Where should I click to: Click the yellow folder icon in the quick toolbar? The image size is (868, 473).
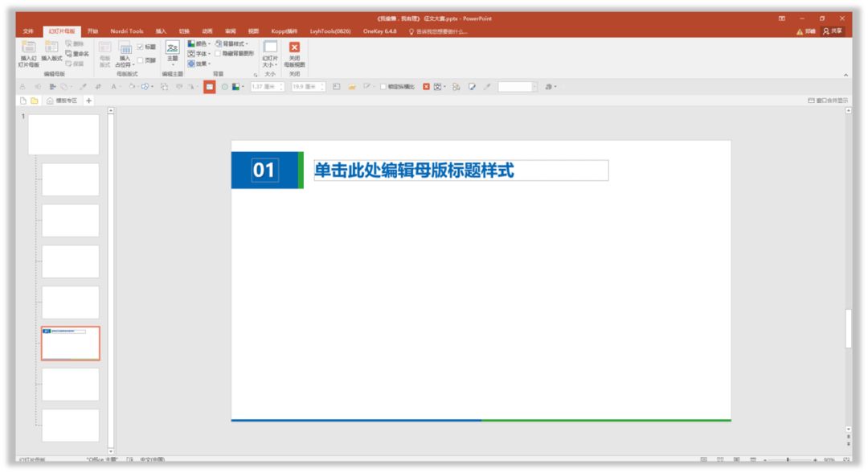tap(351, 87)
